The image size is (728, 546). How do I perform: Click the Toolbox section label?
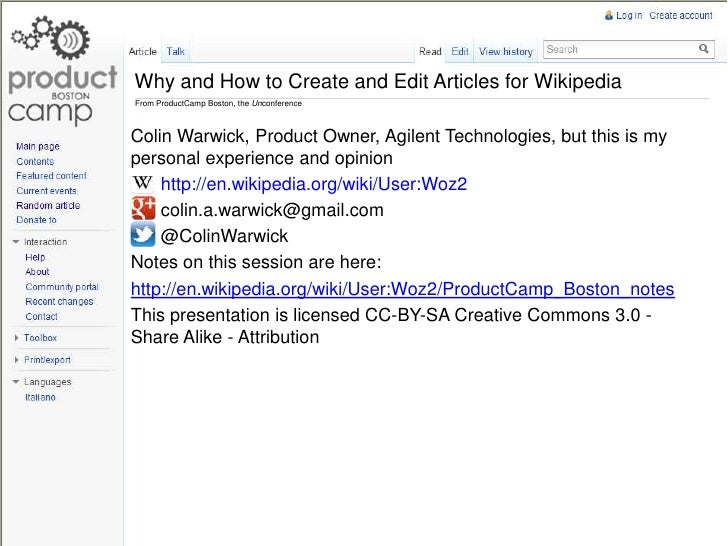[x=40, y=338]
